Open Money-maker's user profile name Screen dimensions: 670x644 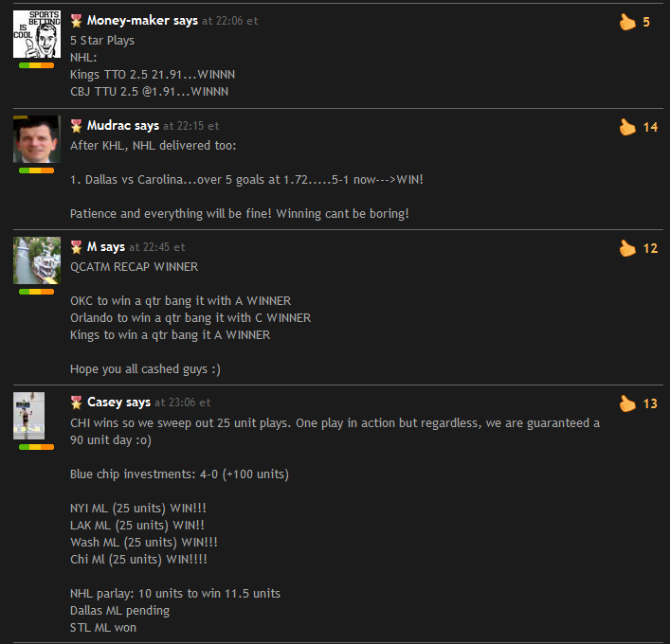[128, 21]
